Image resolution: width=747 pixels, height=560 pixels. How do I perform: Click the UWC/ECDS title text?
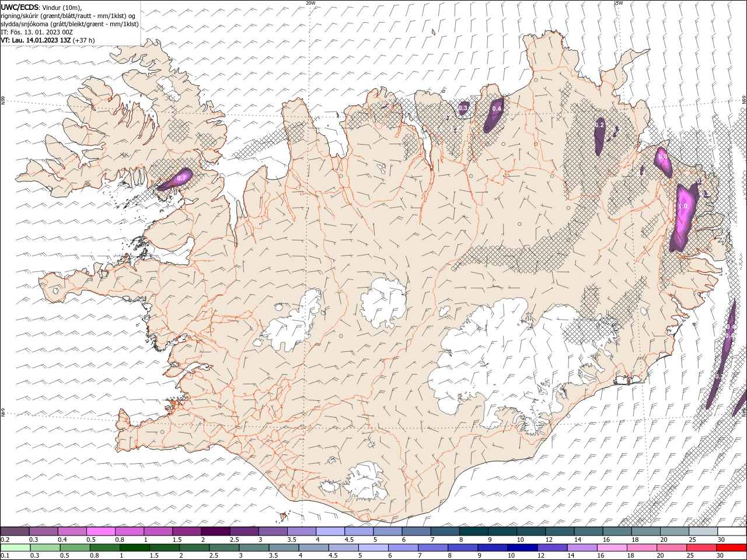click(20, 7)
